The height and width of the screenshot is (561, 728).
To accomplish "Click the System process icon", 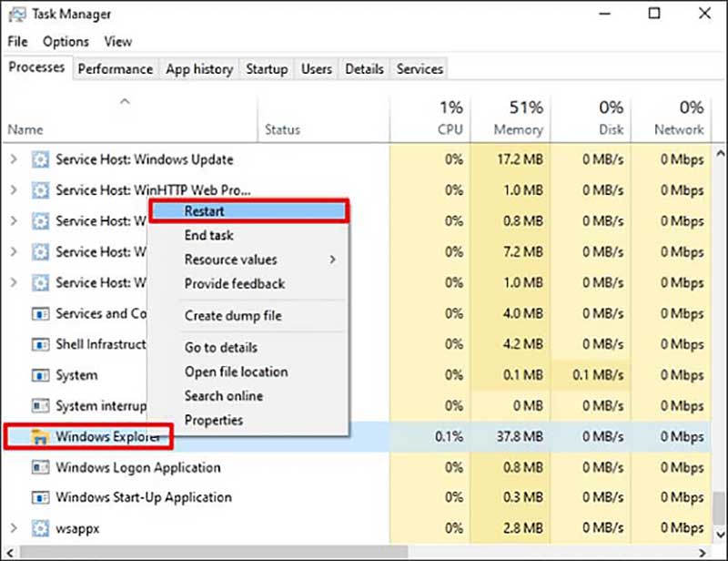I will coord(40,375).
